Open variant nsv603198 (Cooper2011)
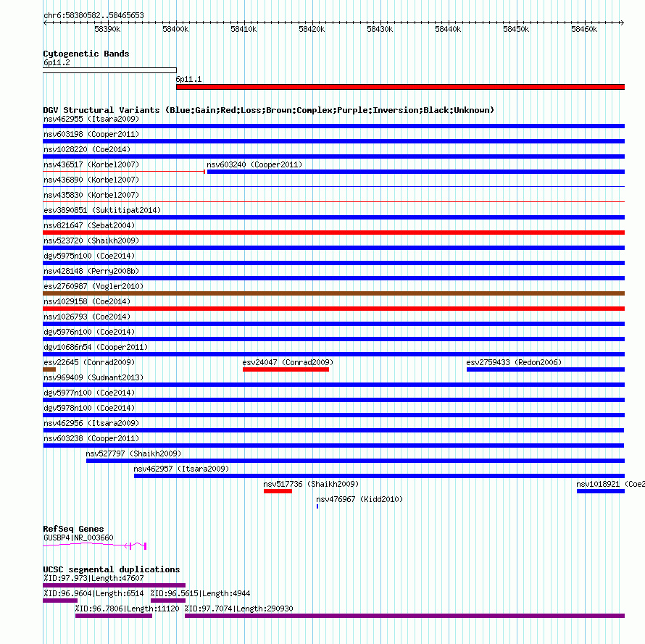The image size is (645, 644). [91, 134]
